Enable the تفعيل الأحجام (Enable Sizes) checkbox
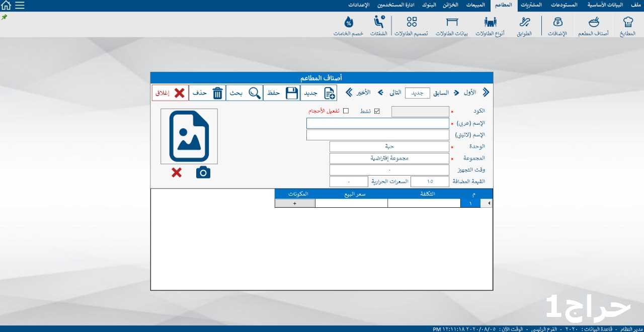644x332 pixels. tap(346, 111)
